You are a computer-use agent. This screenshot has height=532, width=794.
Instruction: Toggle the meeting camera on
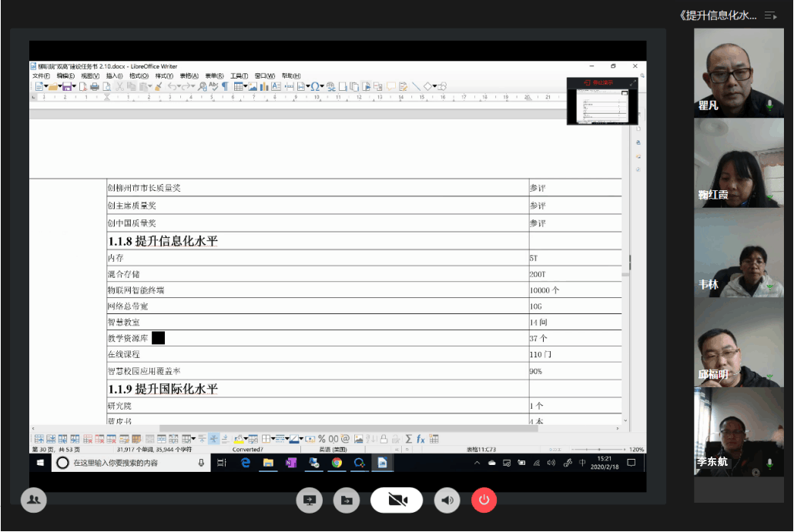point(397,500)
